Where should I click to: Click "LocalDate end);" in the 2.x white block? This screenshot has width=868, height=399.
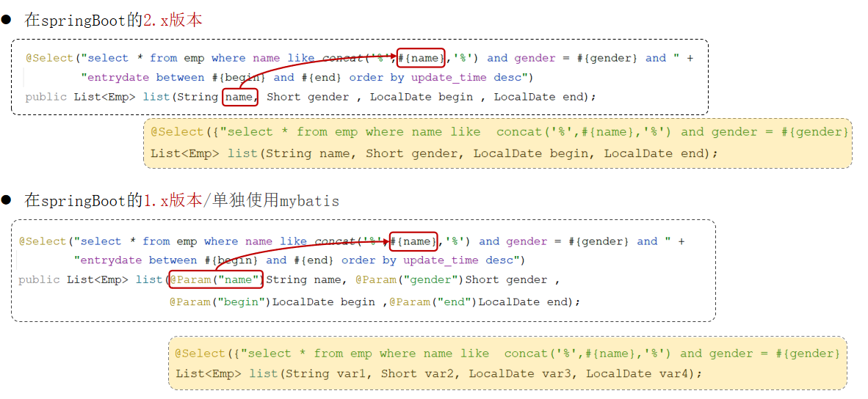pyautogui.click(x=545, y=97)
